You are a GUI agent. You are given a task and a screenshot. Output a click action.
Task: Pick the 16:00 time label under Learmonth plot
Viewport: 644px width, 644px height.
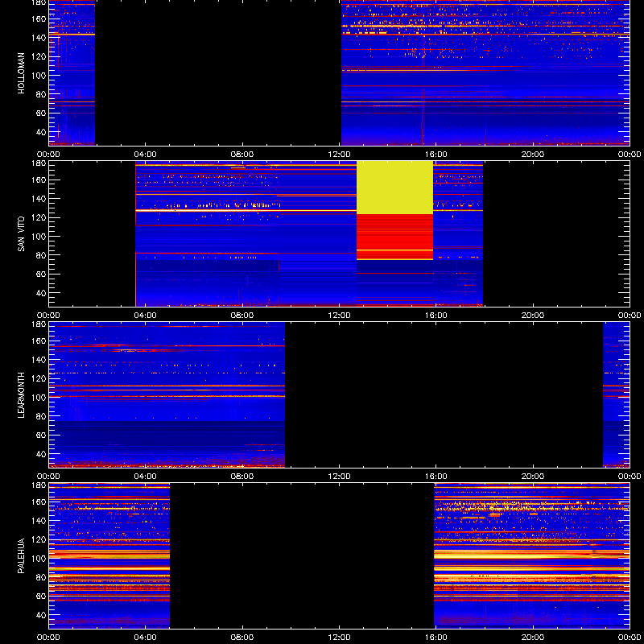click(436, 477)
